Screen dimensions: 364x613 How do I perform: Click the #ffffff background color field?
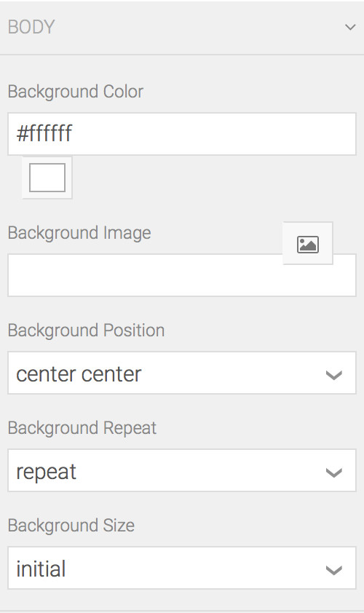point(182,134)
